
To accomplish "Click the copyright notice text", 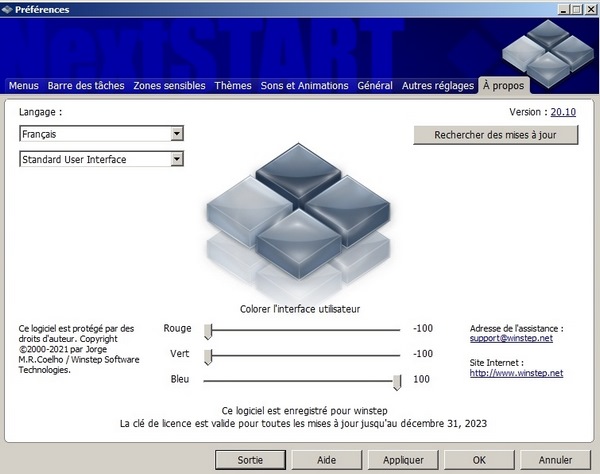I will (79, 349).
